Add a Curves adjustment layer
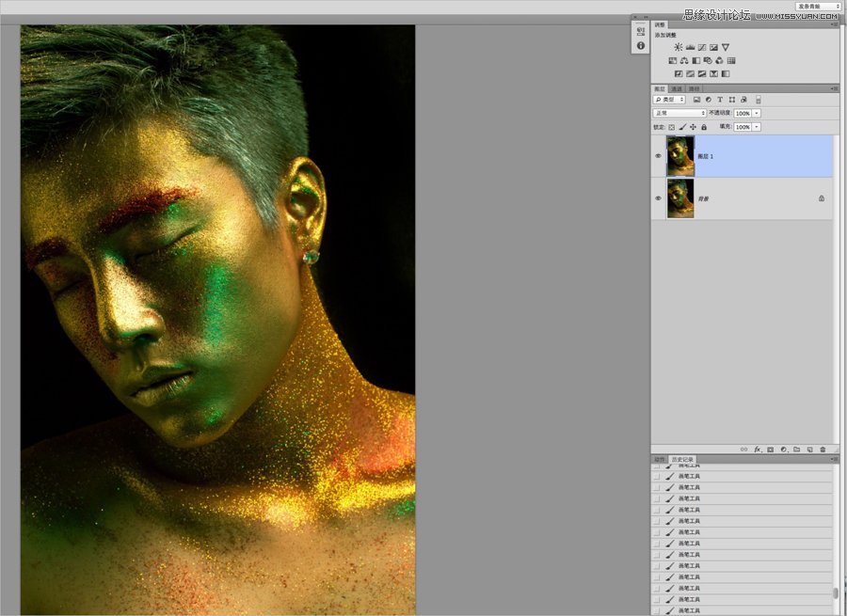Viewport: 847px width, 616px height. 701,47
